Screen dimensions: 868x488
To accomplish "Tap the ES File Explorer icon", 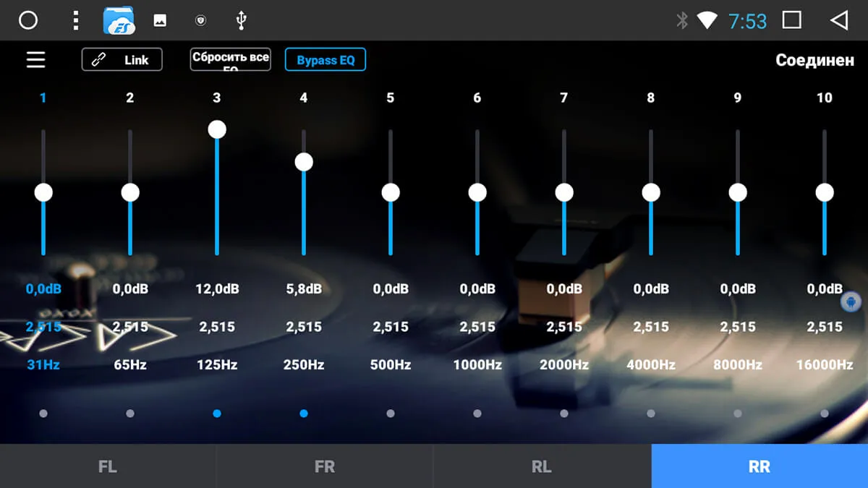I will tap(119, 20).
